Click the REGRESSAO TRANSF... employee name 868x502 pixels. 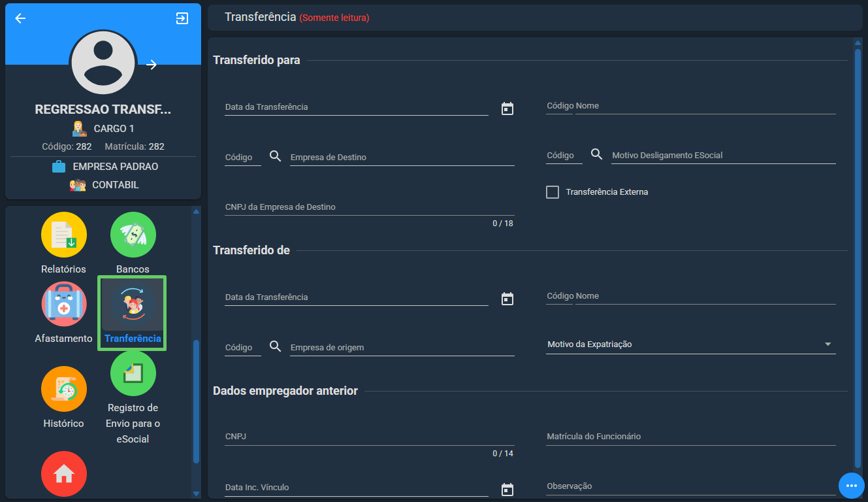pos(103,109)
